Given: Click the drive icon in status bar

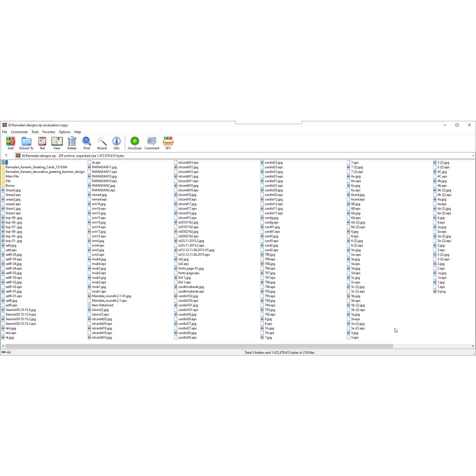Looking at the screenshot, I should tap(4, 352).
